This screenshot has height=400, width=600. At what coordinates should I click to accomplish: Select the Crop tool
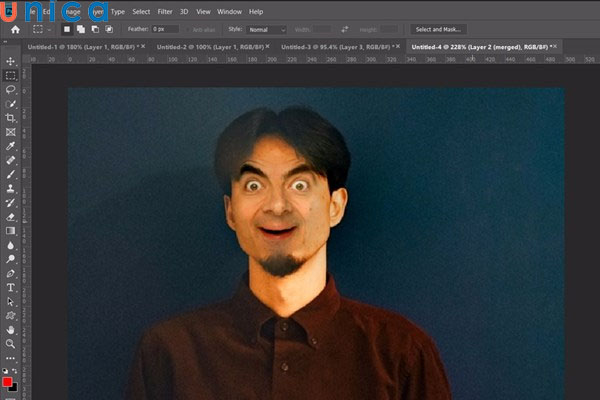10,118
